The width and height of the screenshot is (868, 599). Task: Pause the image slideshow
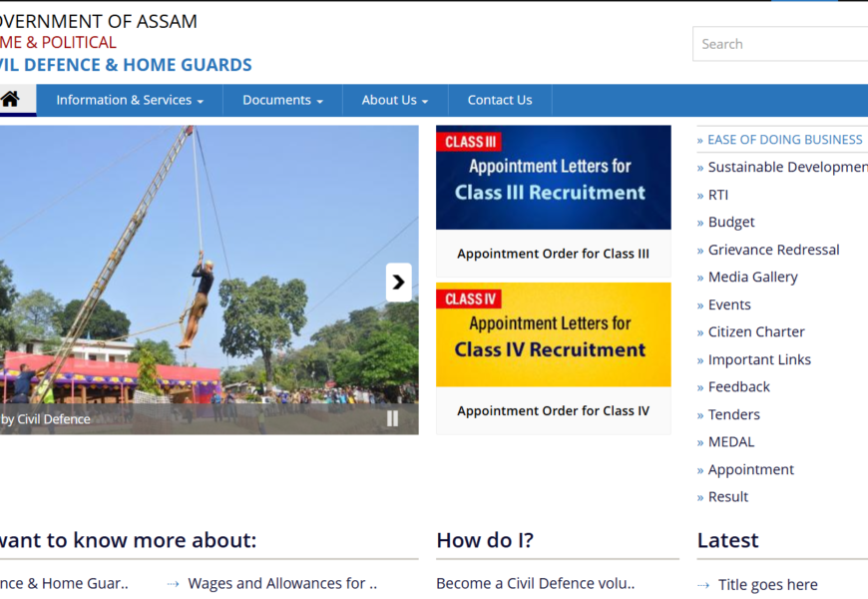pyautogui.click(x=393, y=419)
